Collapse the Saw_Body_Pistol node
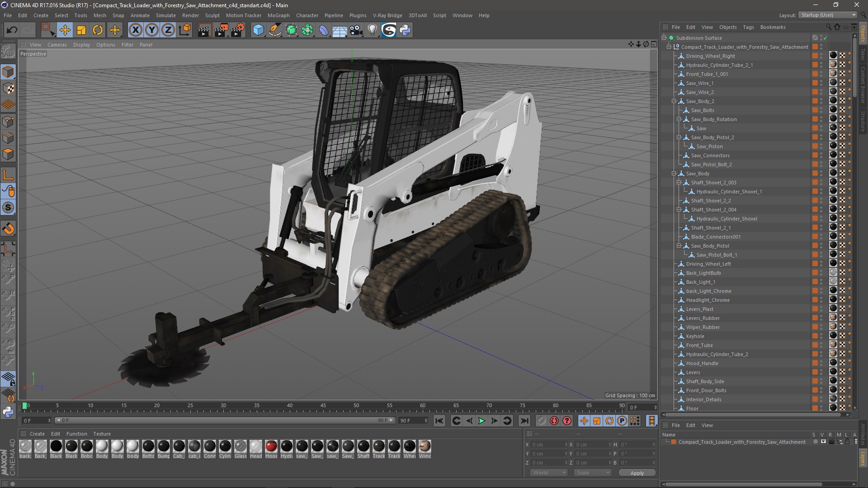The height and width of the screenshot is (488, 868). 679,246
